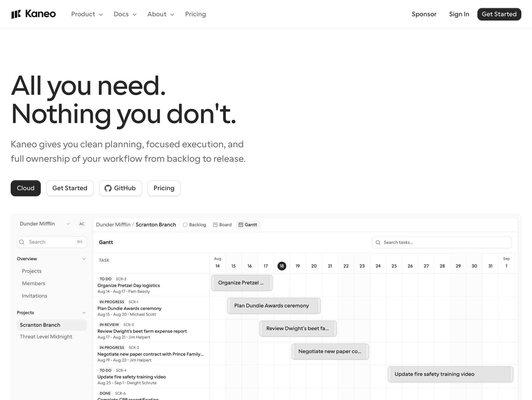Image resolution: width=532 pixels, height=400 pixels.
Task: Click the Negotiate new paper contract bar
Action: point(330,352)
